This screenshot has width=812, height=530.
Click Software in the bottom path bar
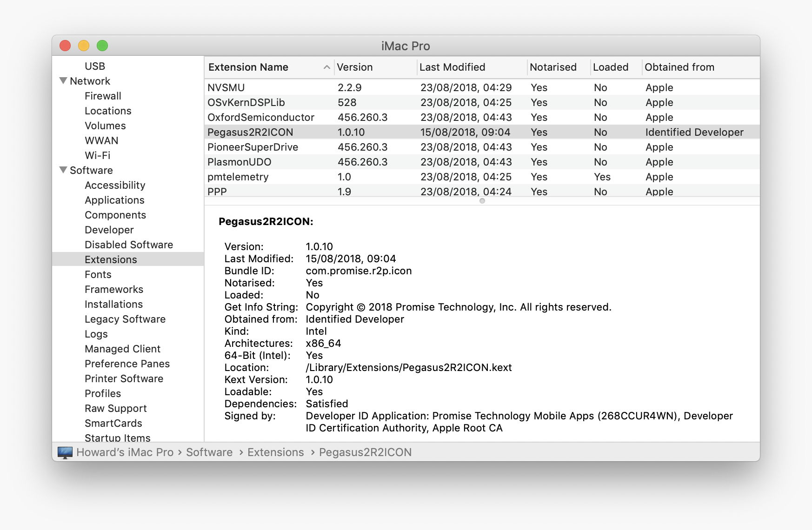pyautogui.click(x=209, y=452)
